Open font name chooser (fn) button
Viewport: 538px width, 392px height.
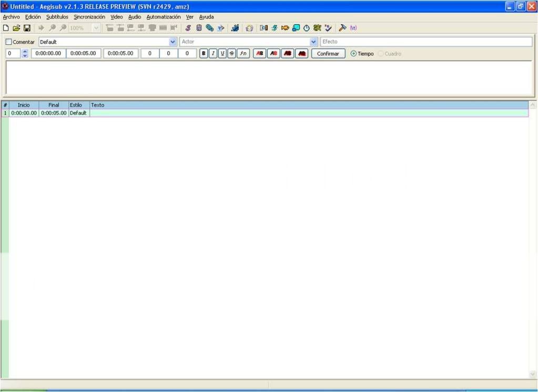[243, 54]
